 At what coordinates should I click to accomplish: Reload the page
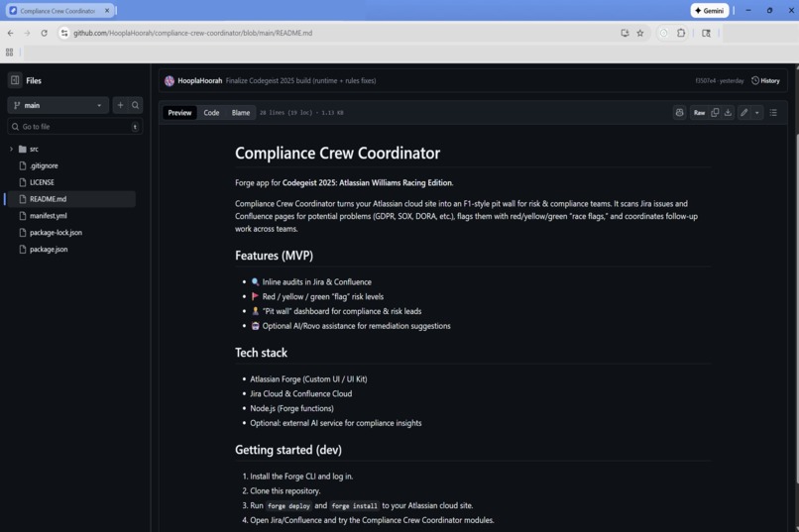point(44,33)
